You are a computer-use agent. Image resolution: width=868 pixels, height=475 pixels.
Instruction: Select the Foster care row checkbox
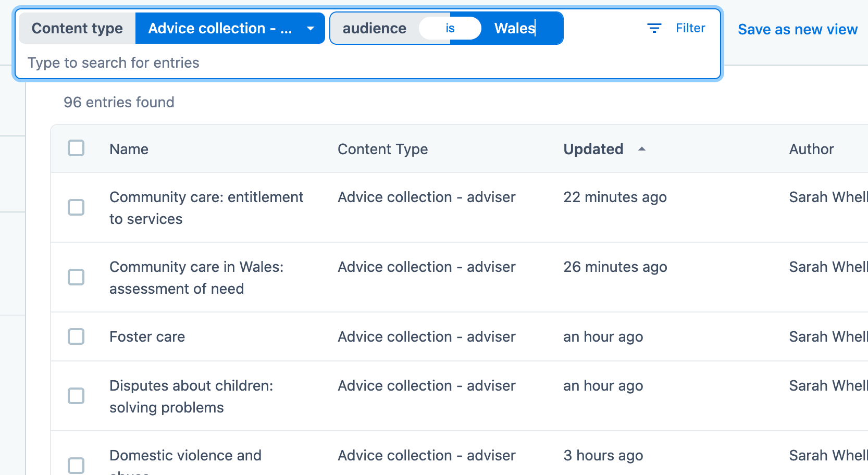(76, 336)
